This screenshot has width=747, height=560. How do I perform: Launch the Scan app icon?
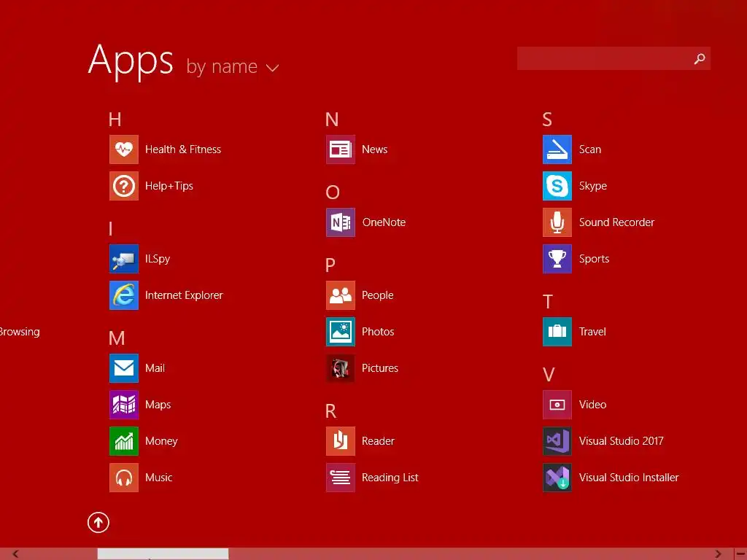pyautogui.click(x=557, y=149)
